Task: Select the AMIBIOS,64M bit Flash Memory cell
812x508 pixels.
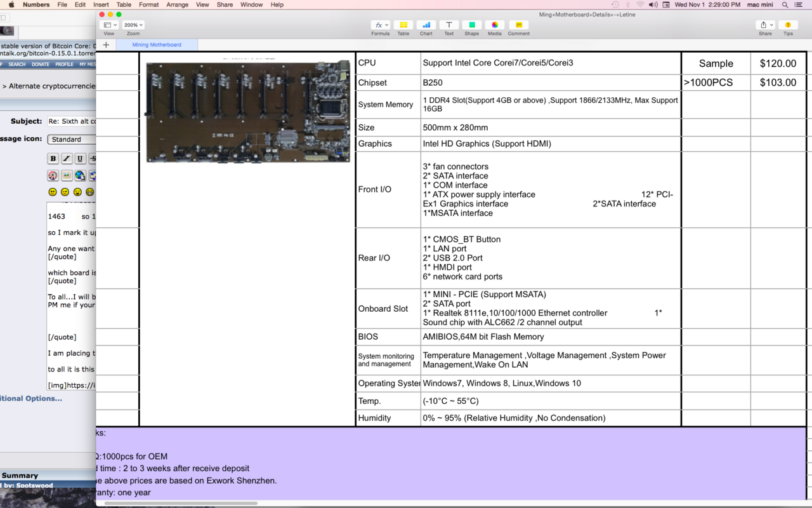Action: pos(551,337)
